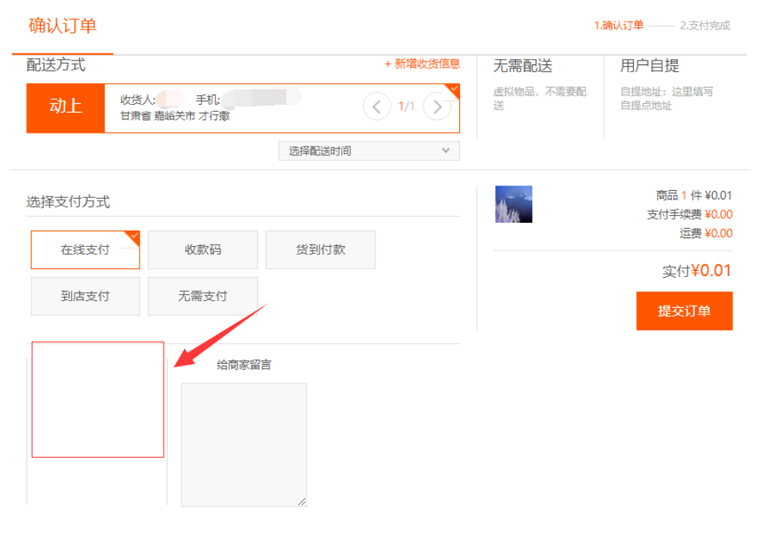Click the next address arrow
Screen dimensions: 760x543
click(437, 106)
